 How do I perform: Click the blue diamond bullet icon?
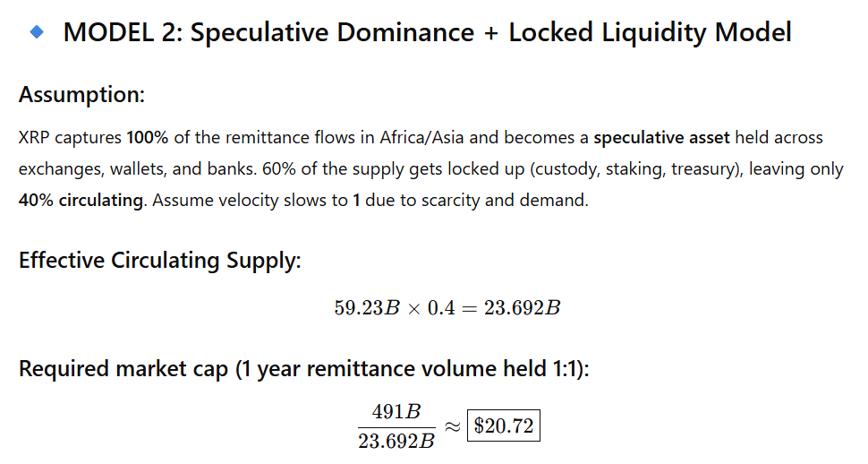pos(37,32)
